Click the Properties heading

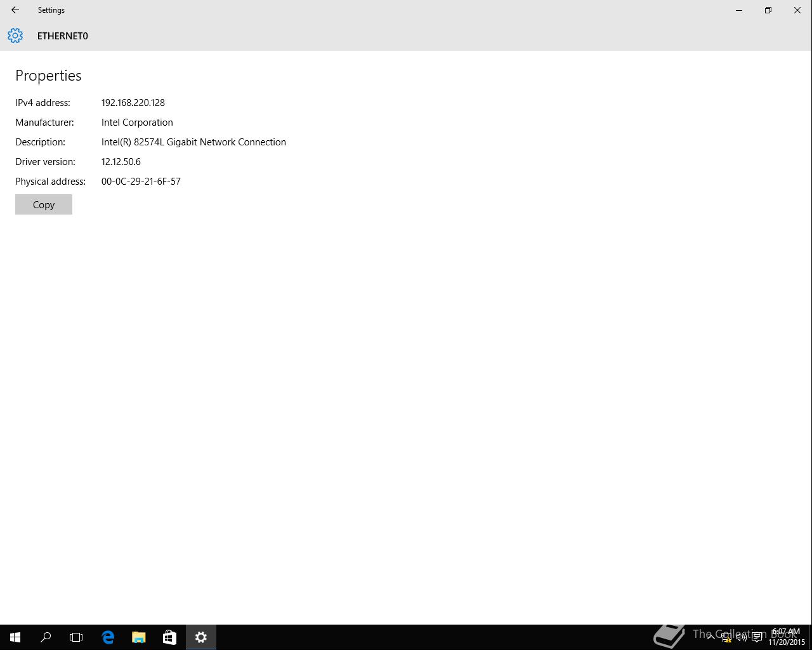tap(48, 76)
